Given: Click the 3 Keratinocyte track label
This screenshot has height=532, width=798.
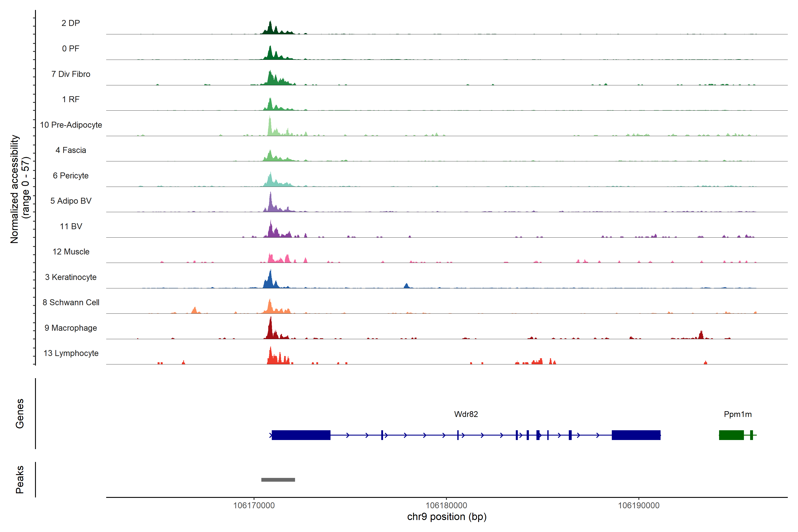Looking at the screenshot, I should 70,277.
